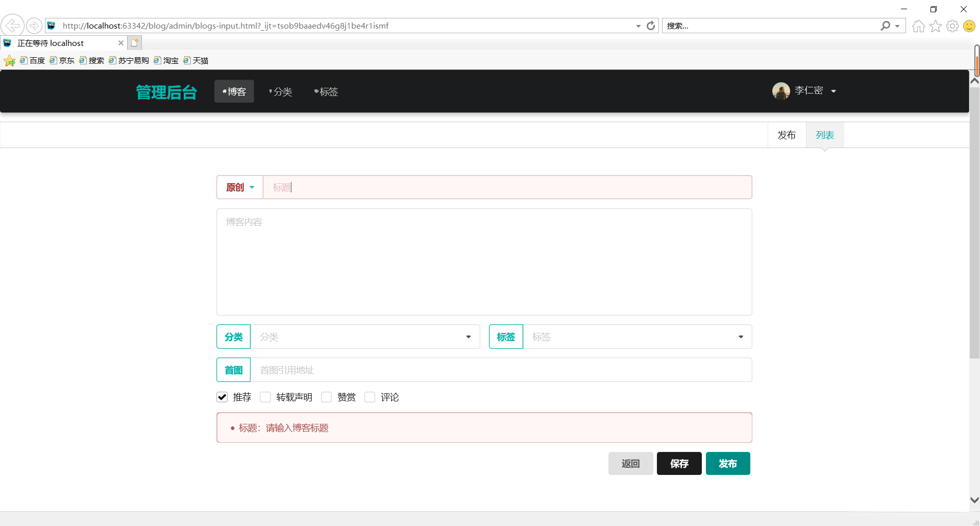The width and height of the screenshot is (980, 526).
Task: Click the 博客内容 content text area
Action: pyautogui.click(x=484, y=262)
